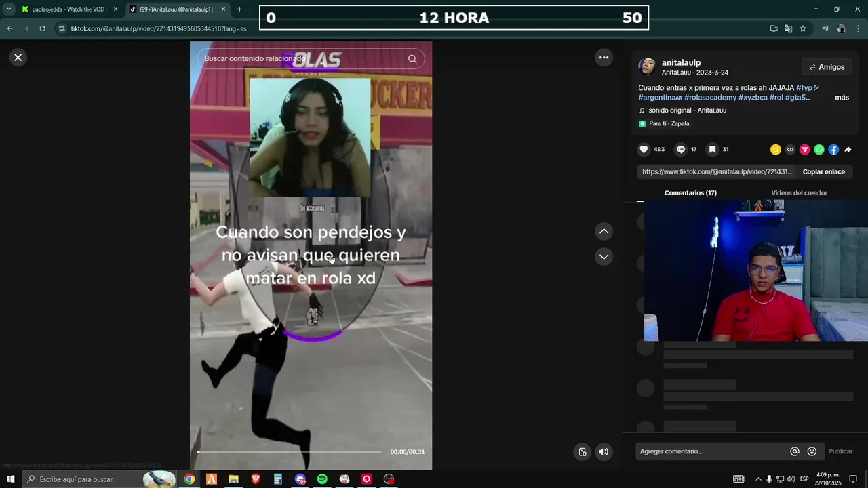Viewport: 868px width, 488px height.
Task: Click the anitalaulp profile avatar
Action: tap(647, 66)
